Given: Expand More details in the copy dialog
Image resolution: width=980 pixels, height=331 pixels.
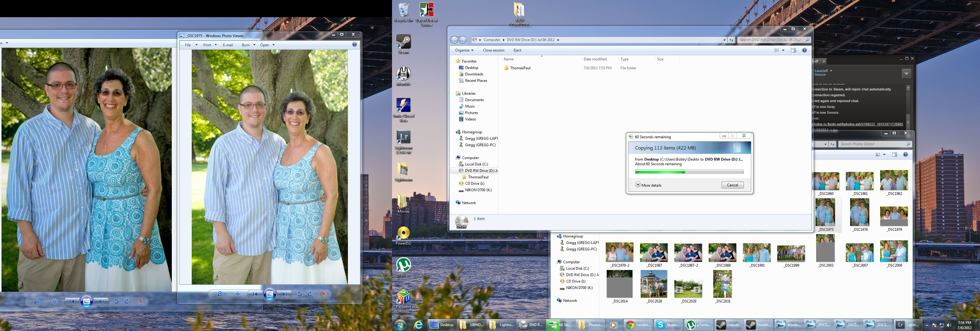Looking at the screenshot, I should coord(648,185).
